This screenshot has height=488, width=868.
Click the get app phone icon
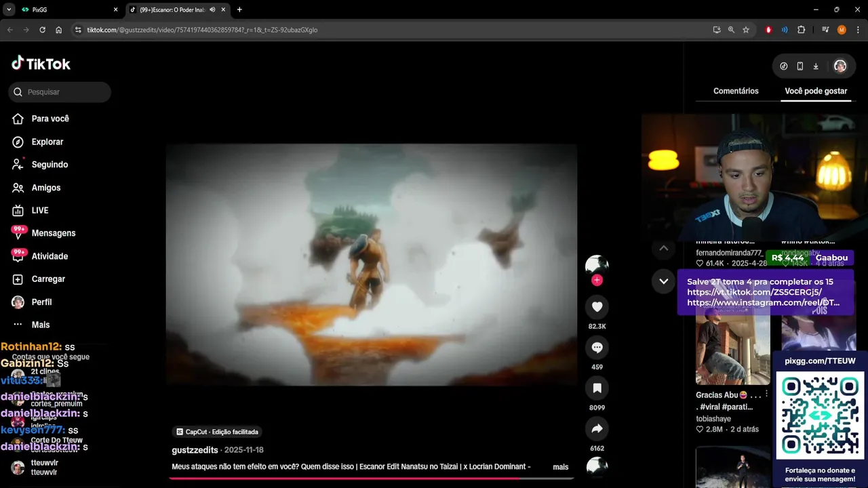800,66
